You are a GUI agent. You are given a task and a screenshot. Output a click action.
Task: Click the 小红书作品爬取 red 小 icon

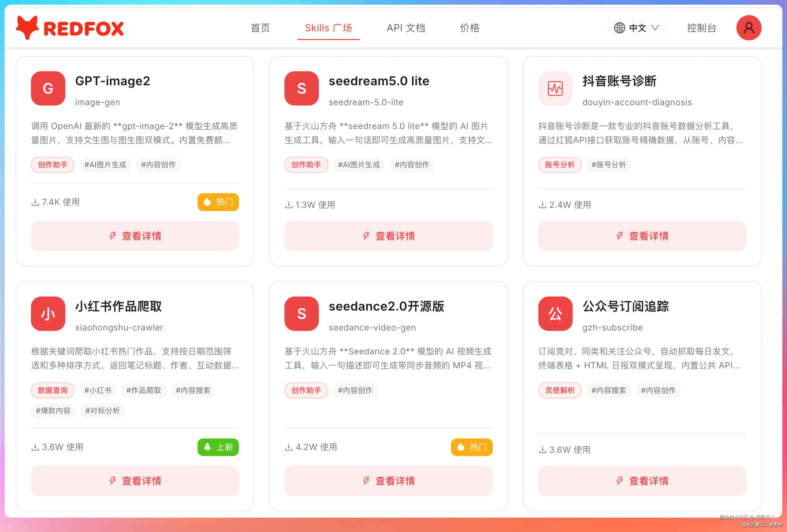tap(48, 314)
